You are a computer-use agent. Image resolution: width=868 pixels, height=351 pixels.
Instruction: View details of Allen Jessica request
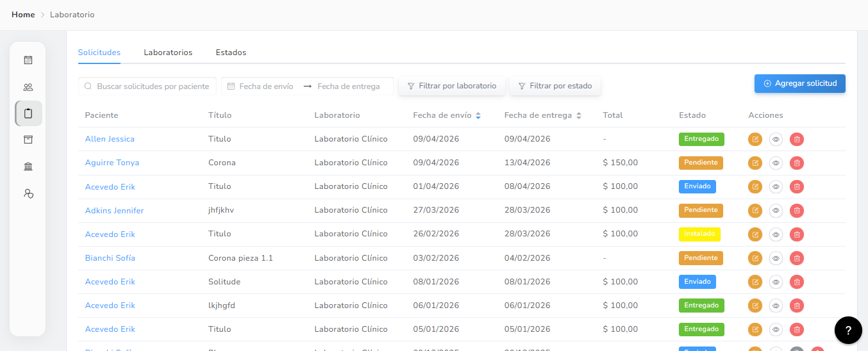[x=776, y=139]
